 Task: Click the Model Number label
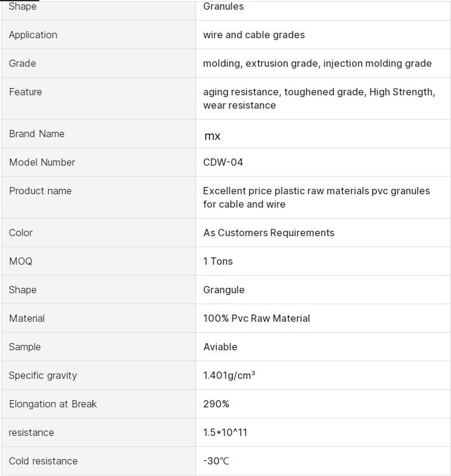[42, 163]
